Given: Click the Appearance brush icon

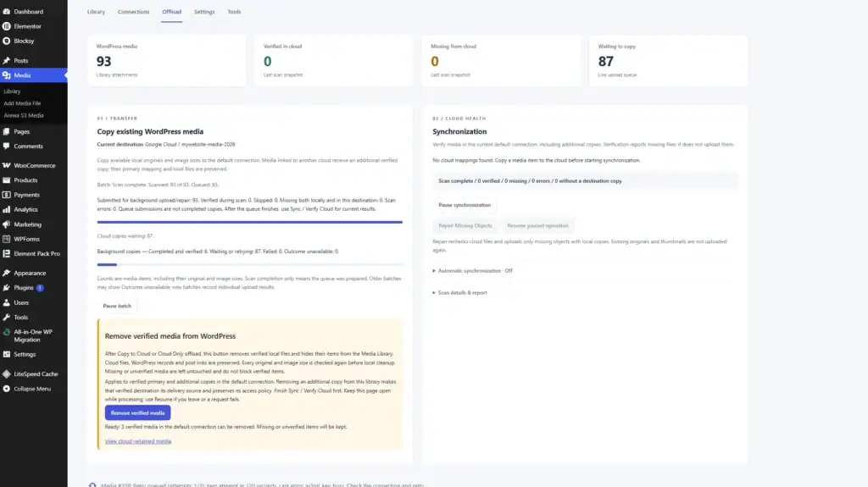Looking at the screenshot, I should (x=6, y=273).
